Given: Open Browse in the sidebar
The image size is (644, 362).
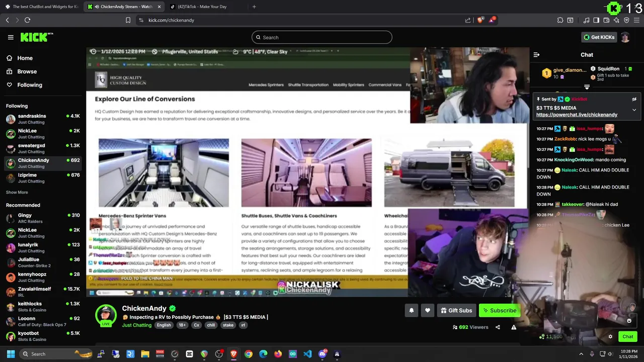Looking at the screenshot, I should (x=27, y=71).
